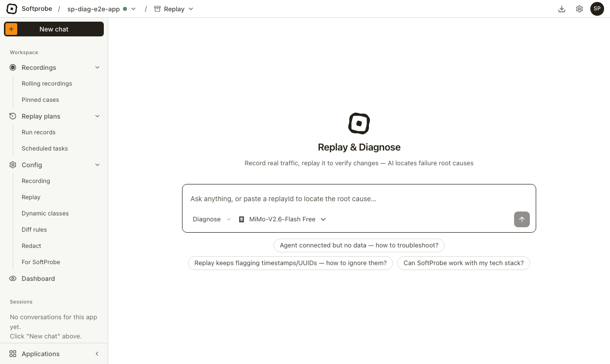Click the Replay plans history icon
Screen dimensions: 610x364
coord(13,116)
